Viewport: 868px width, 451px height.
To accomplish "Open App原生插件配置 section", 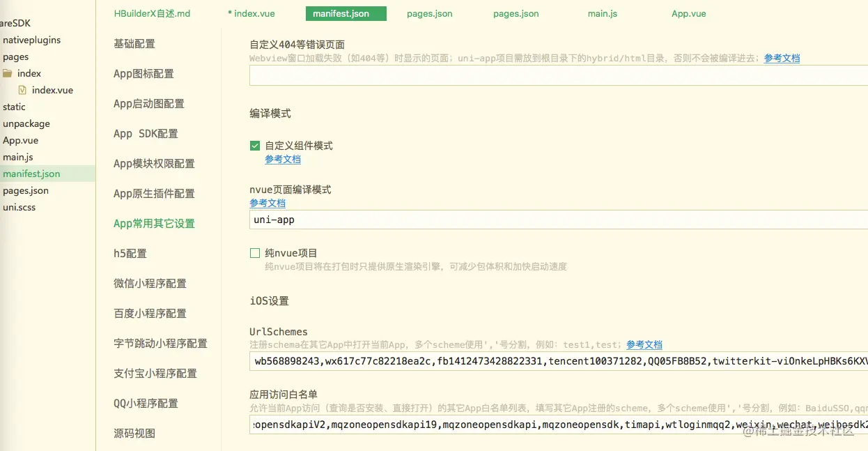I will (x=154, y=194).
